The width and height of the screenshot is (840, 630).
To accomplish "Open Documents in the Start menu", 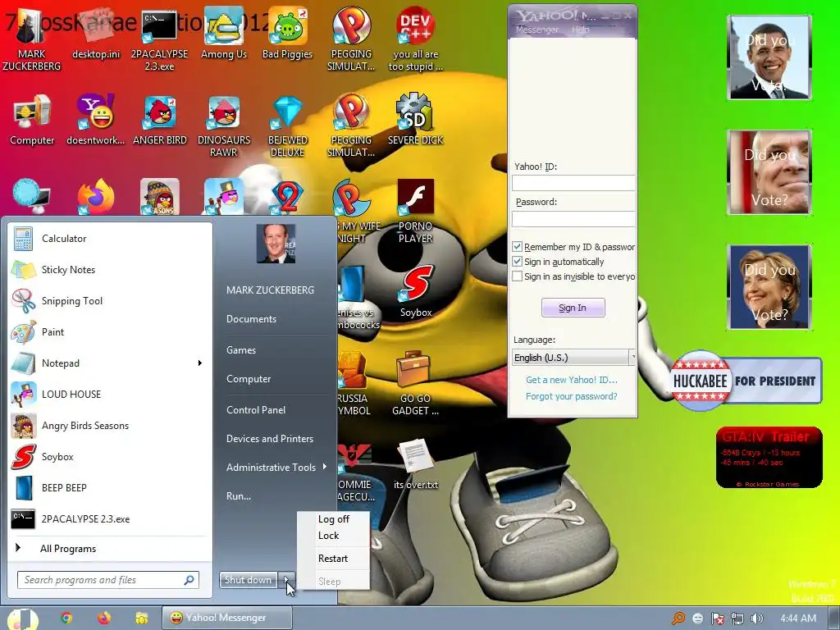I will (x=251, y=319).
